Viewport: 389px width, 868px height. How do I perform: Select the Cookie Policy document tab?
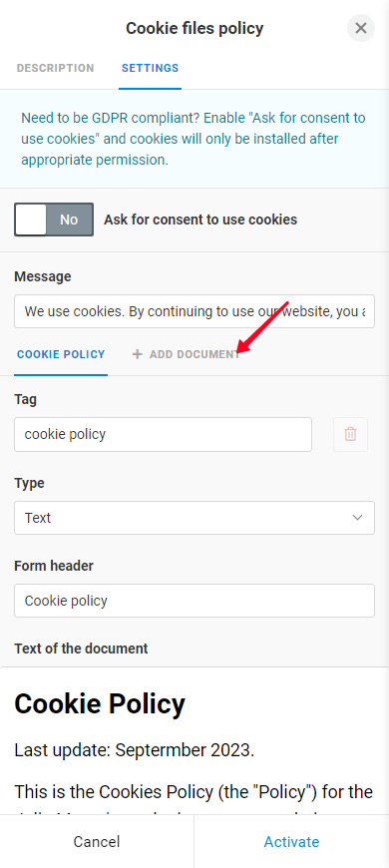coord(61,354)
